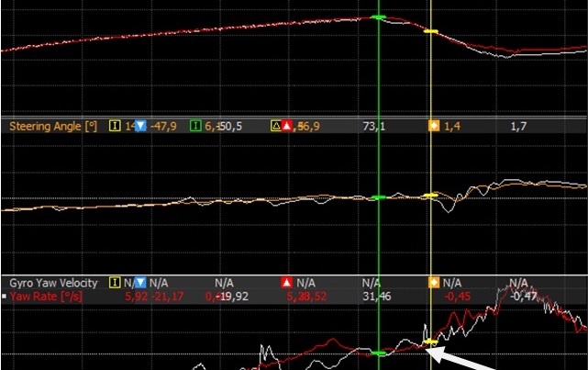
Task: Click the 73,1 value in Steering Angle row
Action: (374, 126)
